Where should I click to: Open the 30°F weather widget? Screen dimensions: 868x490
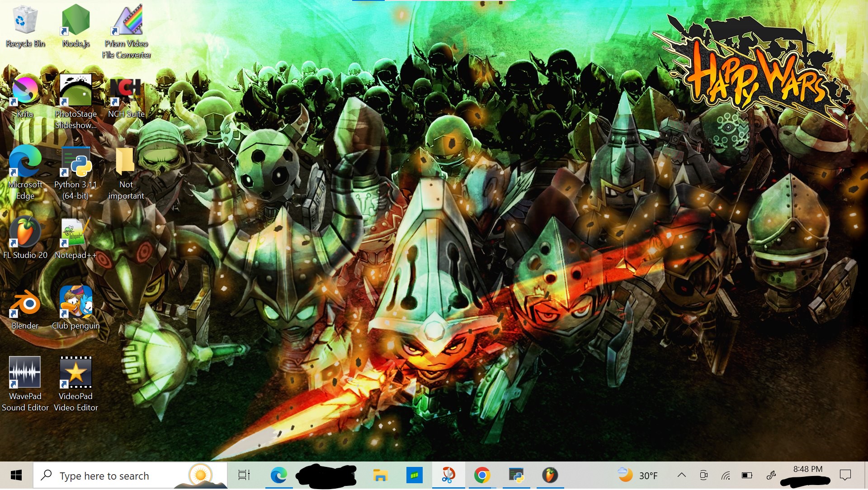638,476
